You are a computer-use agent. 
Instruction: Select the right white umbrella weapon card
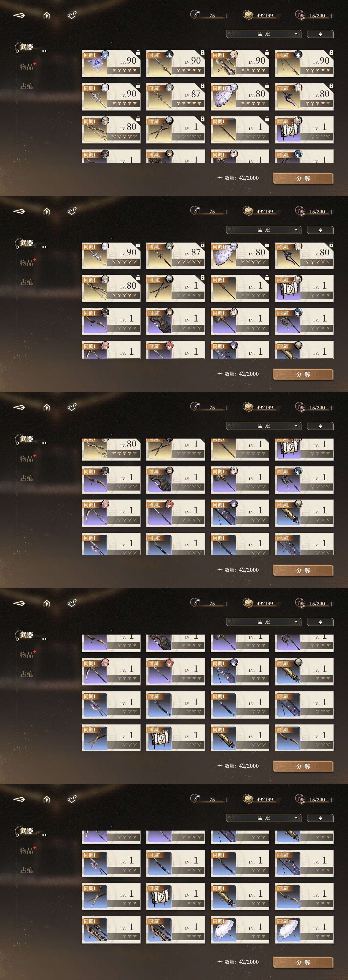[x=304, y=930]
